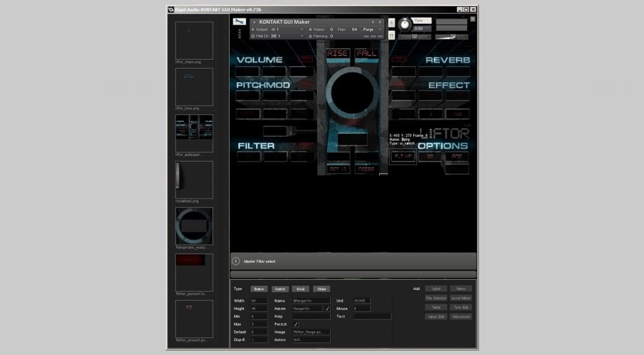
Task: Click the Height input field
Action: click(258, 309)
